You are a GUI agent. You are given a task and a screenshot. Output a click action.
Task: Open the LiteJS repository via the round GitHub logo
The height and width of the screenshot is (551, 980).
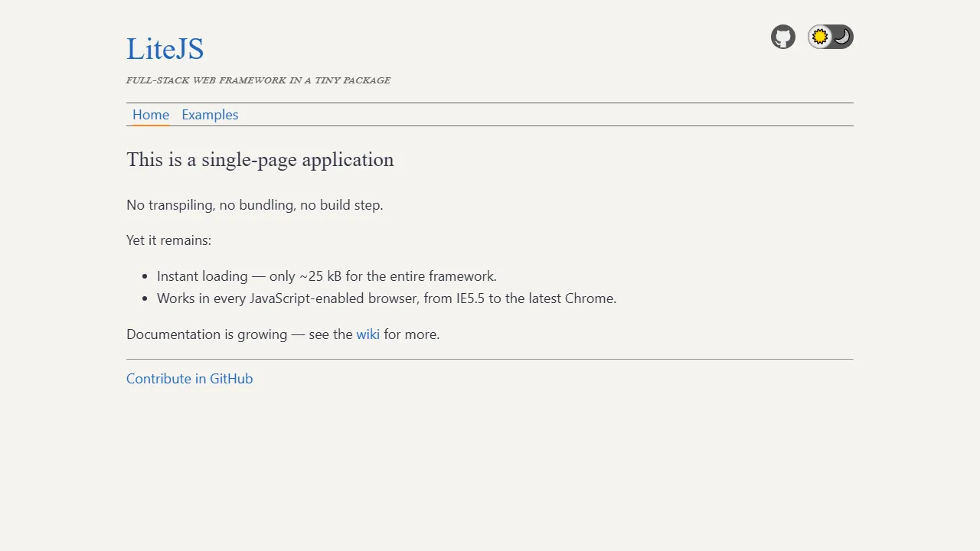[x=782, y=37]
